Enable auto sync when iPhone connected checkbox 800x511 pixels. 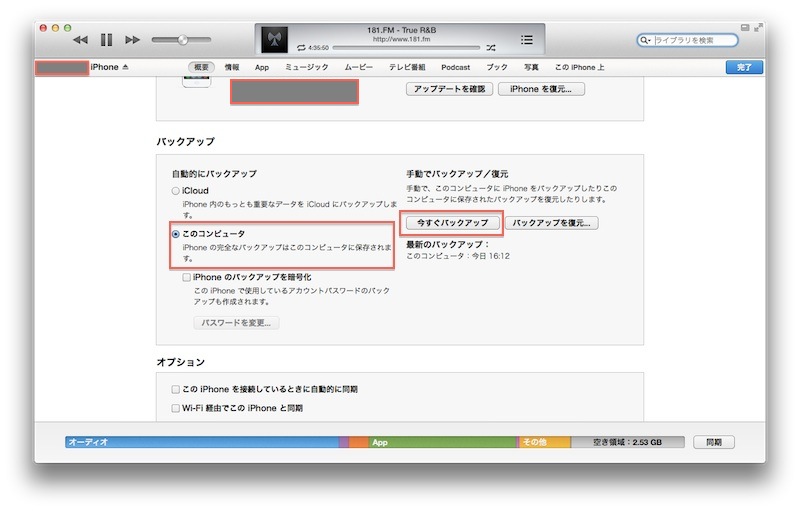tap(176, 390)
